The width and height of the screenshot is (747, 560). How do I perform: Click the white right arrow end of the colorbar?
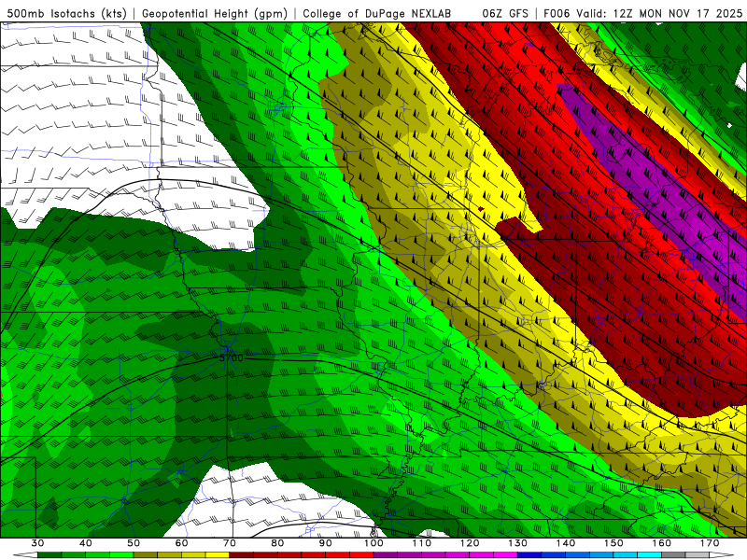point(722,555)
